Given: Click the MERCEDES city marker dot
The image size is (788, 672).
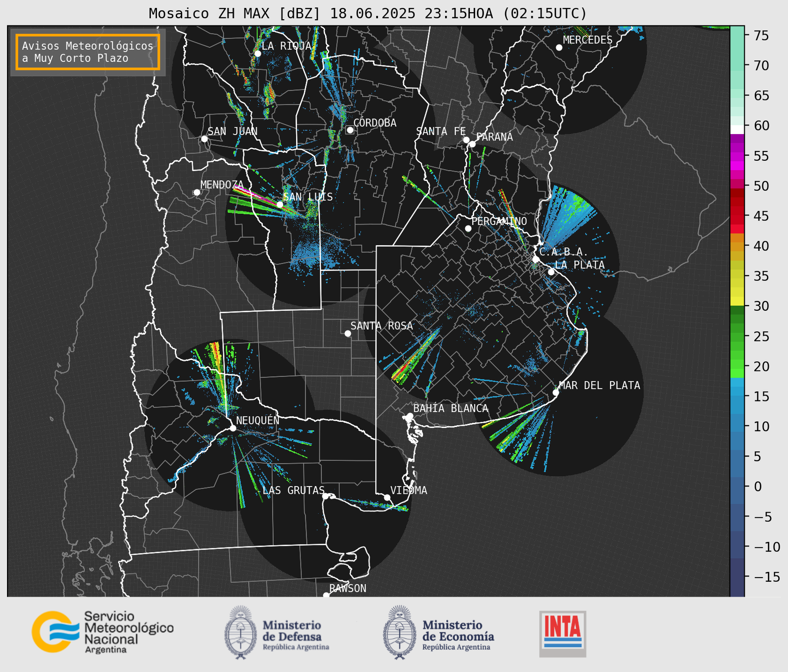Looking at the screenshot, I should 559,47.
